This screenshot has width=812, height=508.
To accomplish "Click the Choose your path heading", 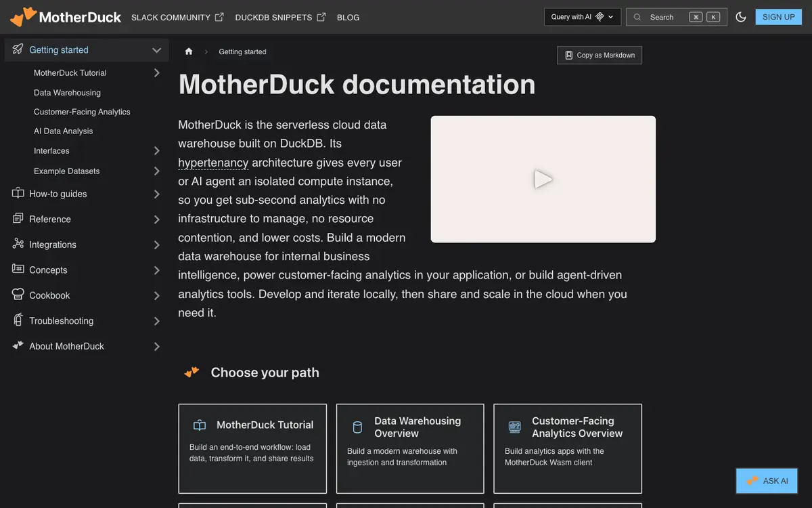I will pyautogui.click(x=265, y=373).
